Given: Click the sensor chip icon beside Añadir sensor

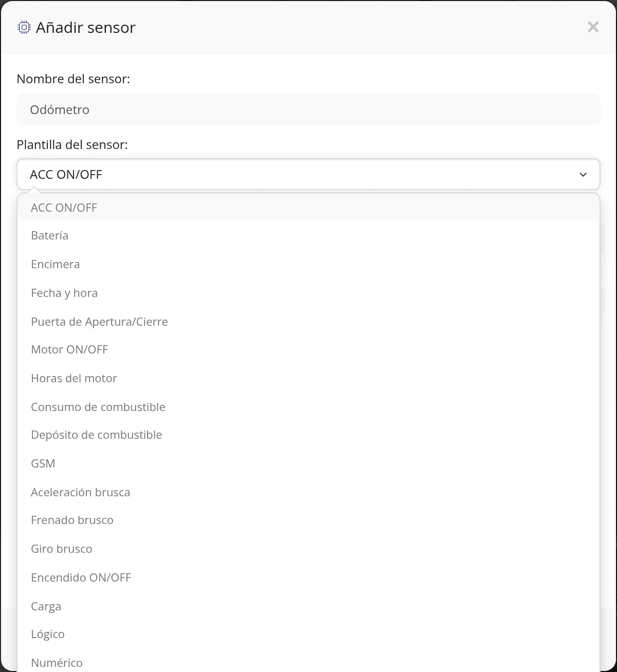Looking at the screenshot, I should pos(24,27).
